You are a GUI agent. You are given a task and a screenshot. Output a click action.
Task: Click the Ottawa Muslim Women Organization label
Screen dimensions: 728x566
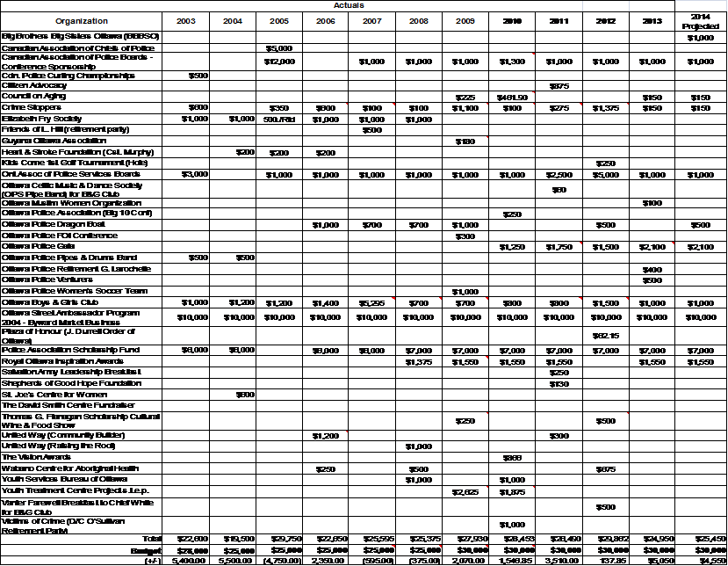(71, 203)
